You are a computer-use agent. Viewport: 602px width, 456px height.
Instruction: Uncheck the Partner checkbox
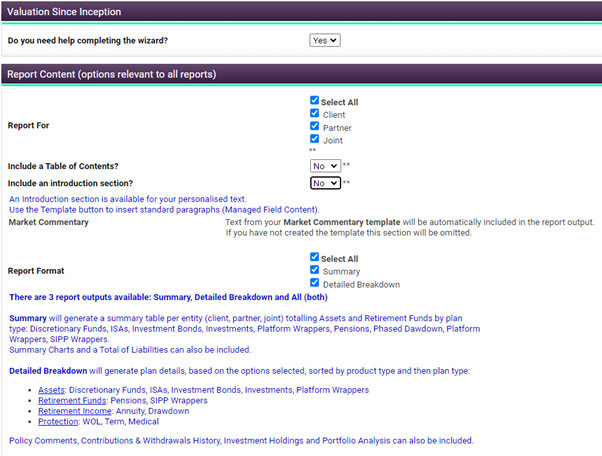click(x=315, y=128)
